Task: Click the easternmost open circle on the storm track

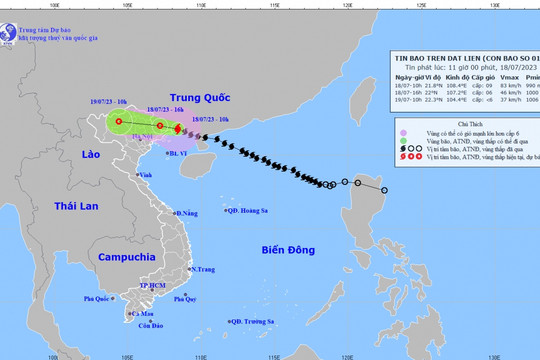Action: click(x=384, y=190)
